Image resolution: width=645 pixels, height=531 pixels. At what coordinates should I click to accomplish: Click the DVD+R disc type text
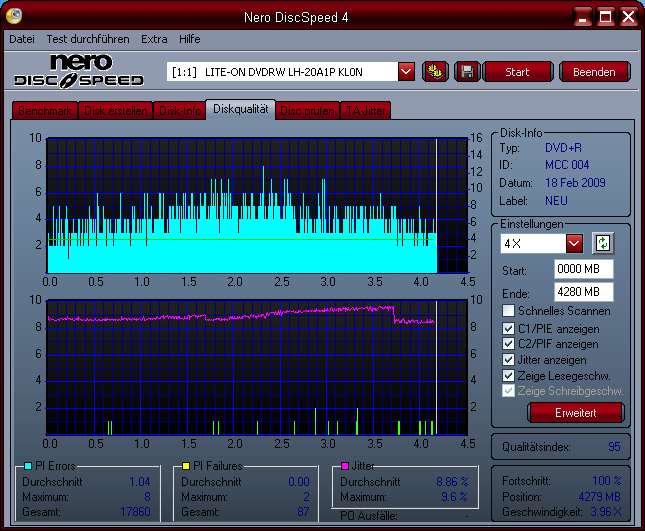[x=563, y=148]
